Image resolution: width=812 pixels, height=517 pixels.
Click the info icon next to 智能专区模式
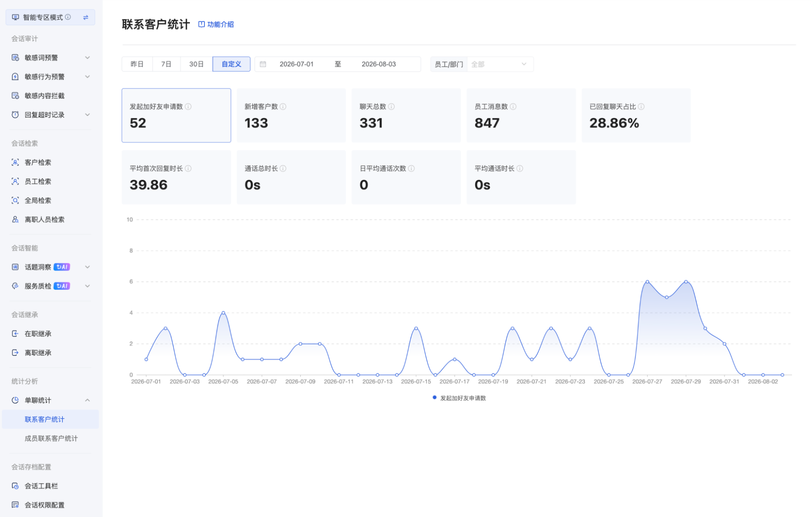click(68, 17)
